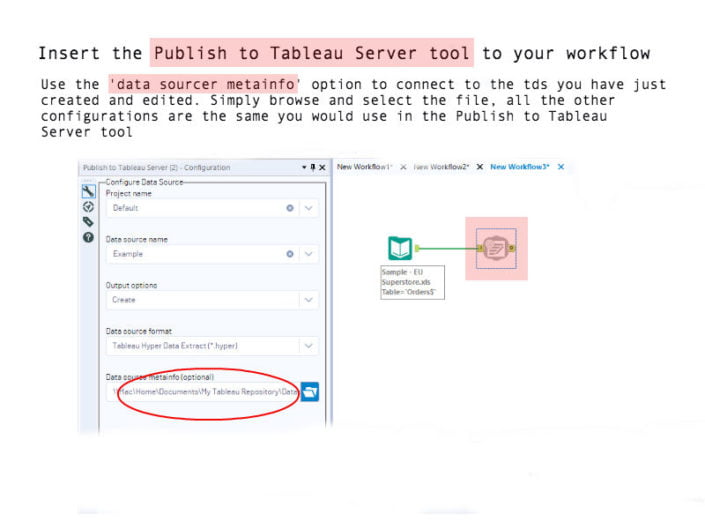Open the Help question mark icon
705x529 pixels.
88,237
